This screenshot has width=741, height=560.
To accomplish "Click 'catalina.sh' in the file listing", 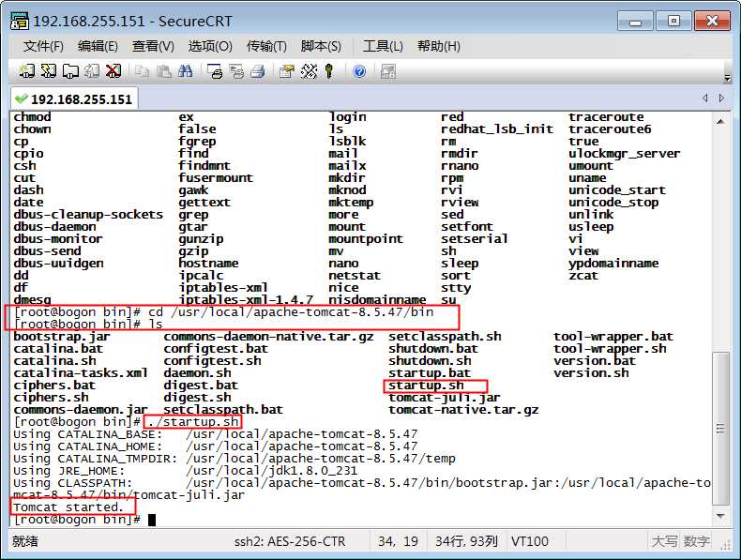I will tap(54, 361).
